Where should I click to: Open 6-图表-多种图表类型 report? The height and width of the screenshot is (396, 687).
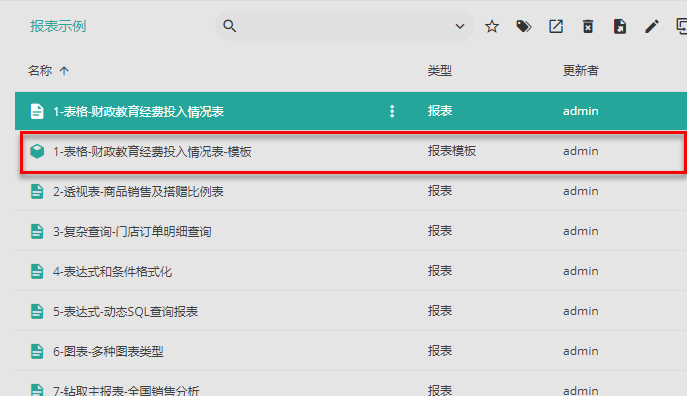point(108,351)
